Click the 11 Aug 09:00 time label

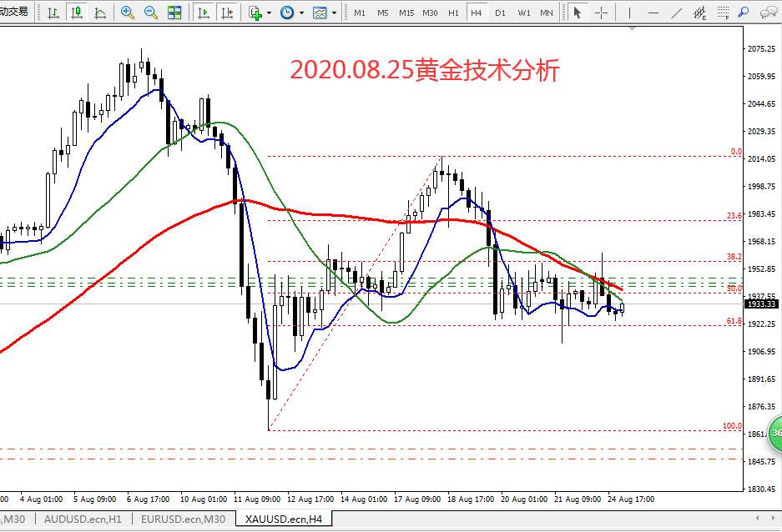257,499
